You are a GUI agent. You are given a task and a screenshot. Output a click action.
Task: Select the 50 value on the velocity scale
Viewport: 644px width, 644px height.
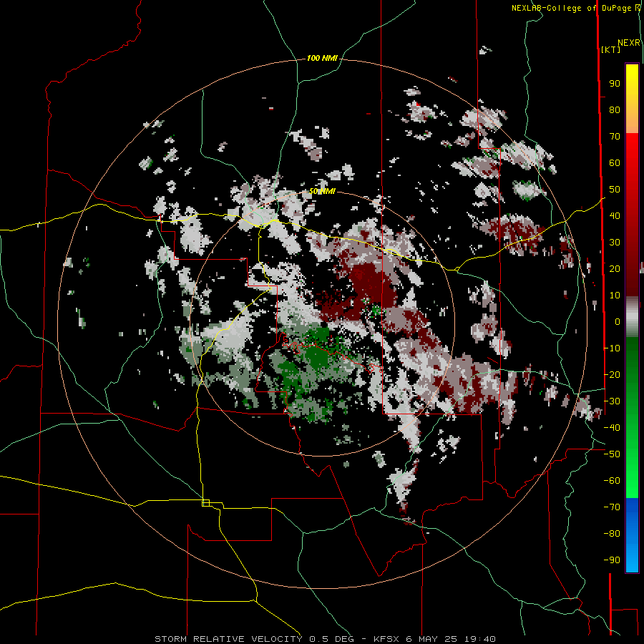pos(615,190)
